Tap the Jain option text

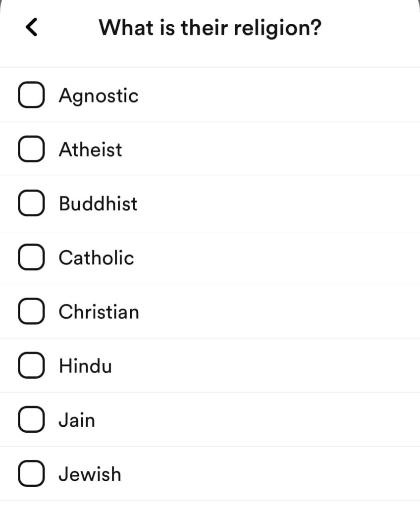(x=77, y=420)
